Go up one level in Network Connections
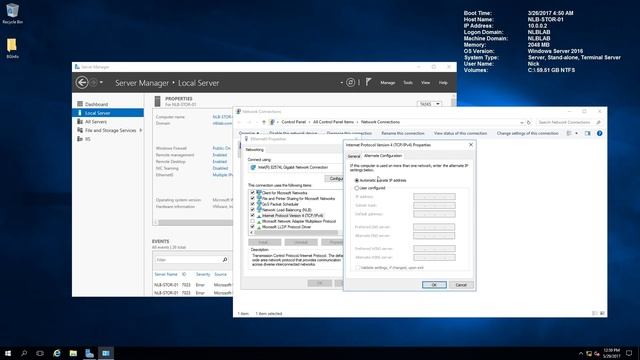This screenshot has height=360, width=640. point(264,122)
